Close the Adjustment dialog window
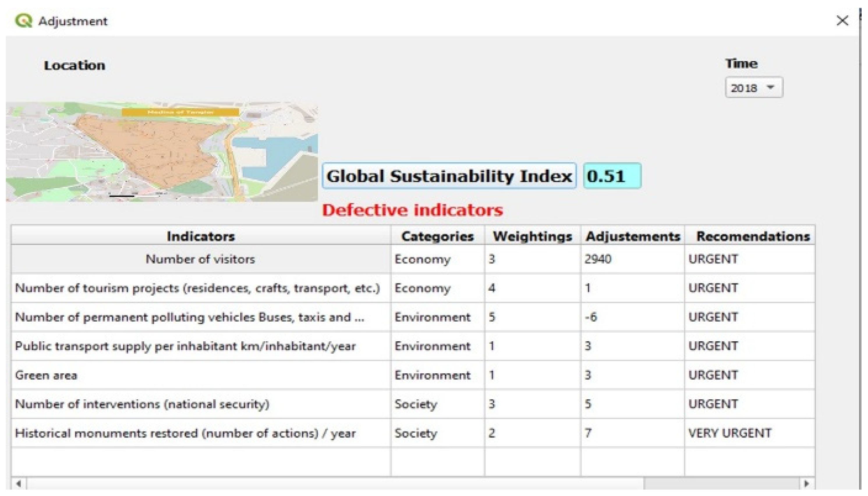 point(842,21)
